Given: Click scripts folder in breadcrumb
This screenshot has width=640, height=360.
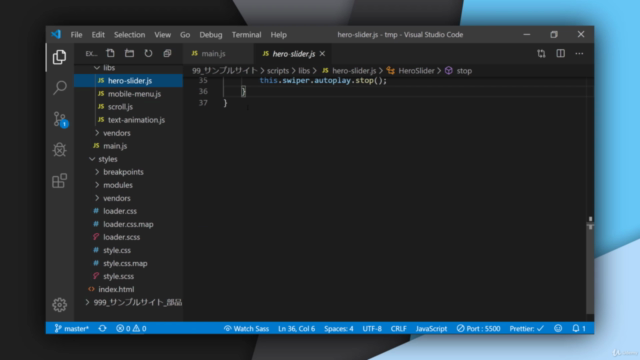Looking at the screenshot, I should (x=278, y=71).
